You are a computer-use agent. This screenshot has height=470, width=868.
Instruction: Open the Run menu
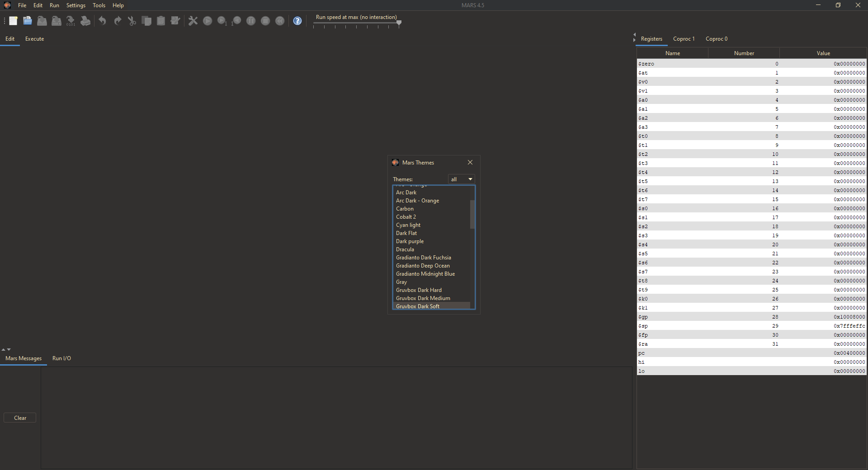[x=54, y=5]
